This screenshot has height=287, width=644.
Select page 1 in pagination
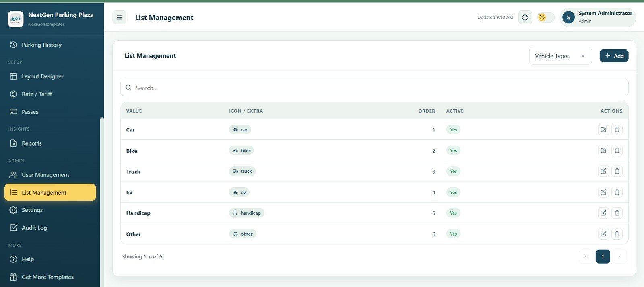[603, 256]
